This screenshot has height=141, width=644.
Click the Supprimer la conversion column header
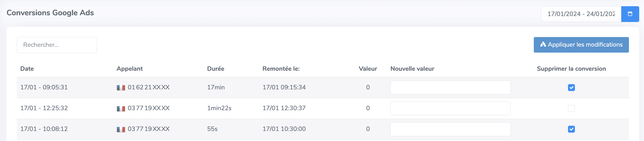[x=571, y=69]
